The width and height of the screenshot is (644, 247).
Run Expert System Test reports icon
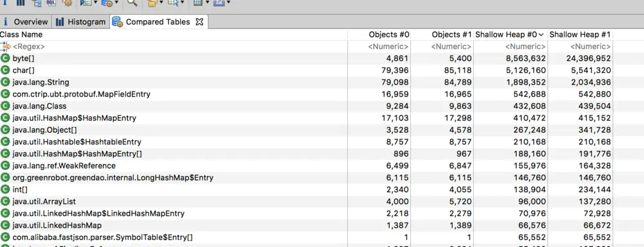click(x=86, y=3)
